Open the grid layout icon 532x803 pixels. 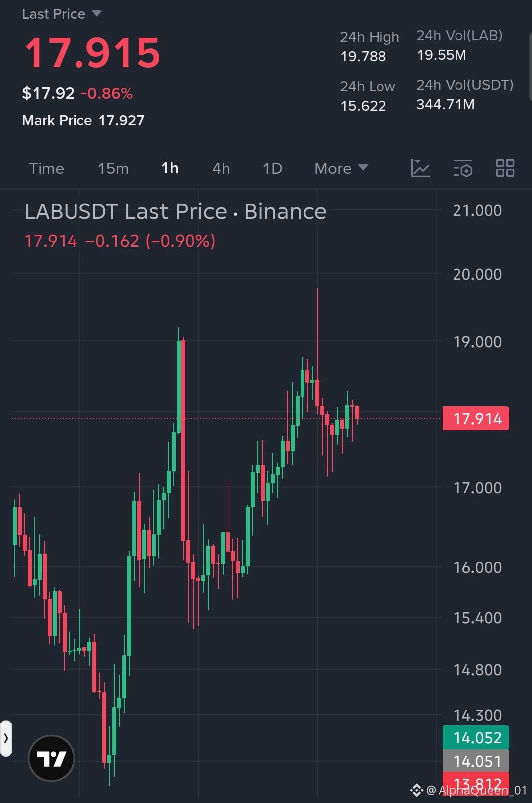point(505,168)
